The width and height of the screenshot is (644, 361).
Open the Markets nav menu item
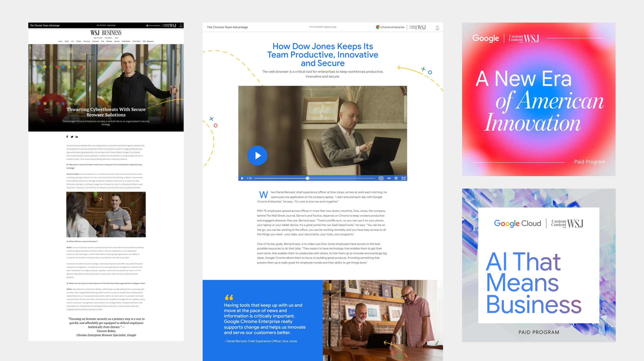pos(109,41)
